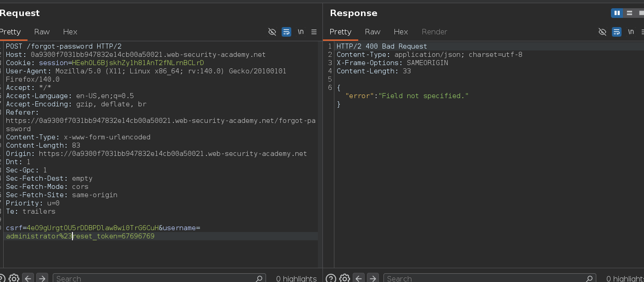Image resolution: width=644 pixels, height=282 pixels.
Task: Select top-bottom stacked layout view button
Action: [x=629, y=13]
